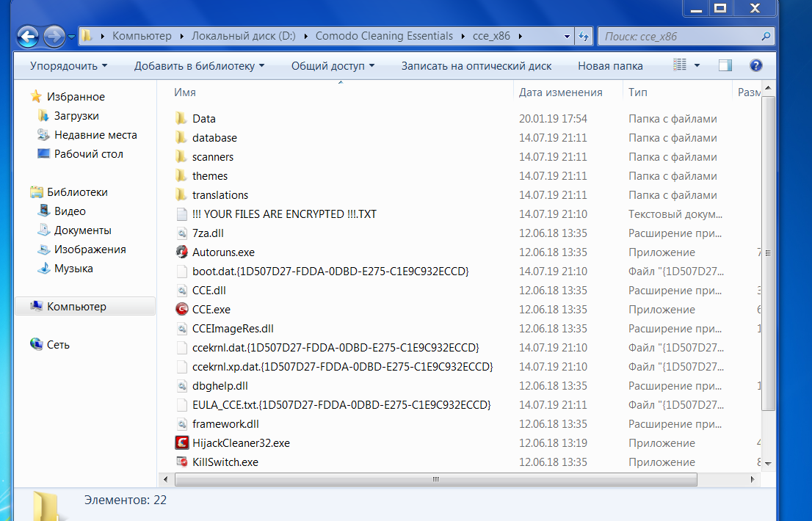Open the Изображения library
Viewport: 812px width, 521px height.
[81, 250]
